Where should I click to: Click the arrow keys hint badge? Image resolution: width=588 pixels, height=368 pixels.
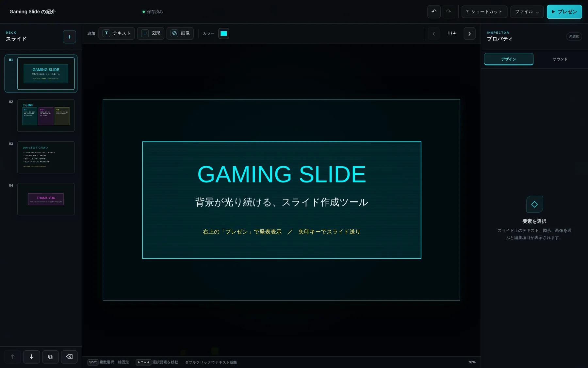[x=143, y=362]
